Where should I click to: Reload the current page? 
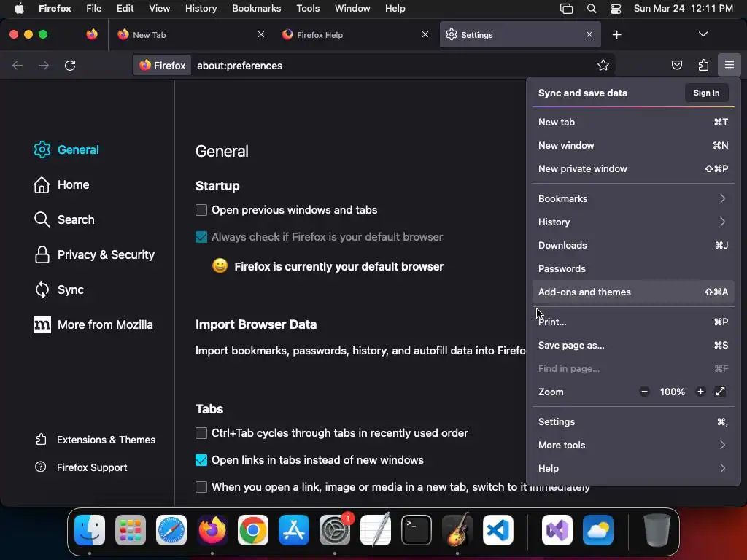[x=70, y=65]
